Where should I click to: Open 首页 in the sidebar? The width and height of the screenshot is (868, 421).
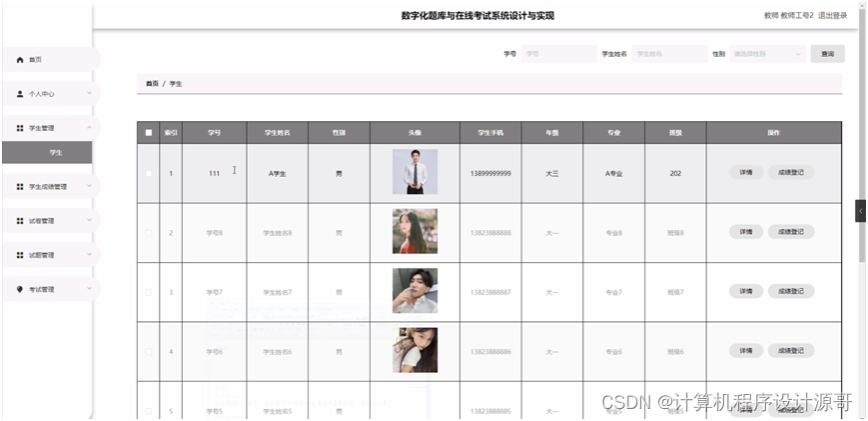51,59
